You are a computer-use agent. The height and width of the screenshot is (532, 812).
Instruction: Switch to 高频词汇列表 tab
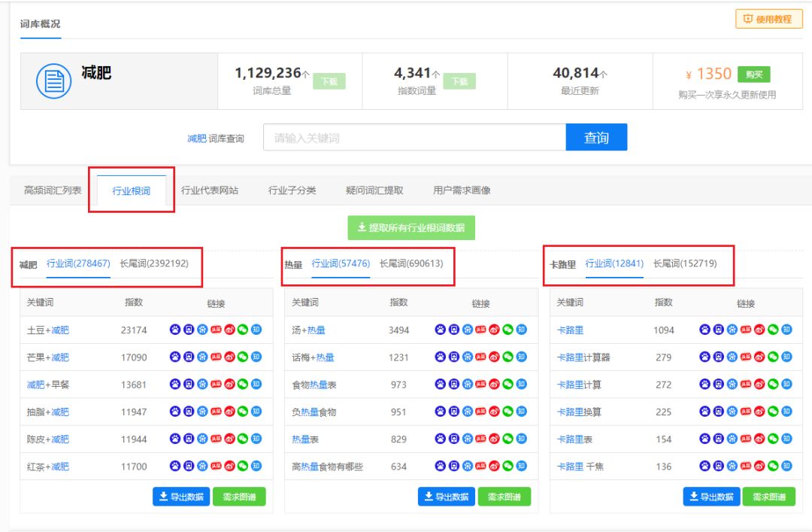(53, 190)
